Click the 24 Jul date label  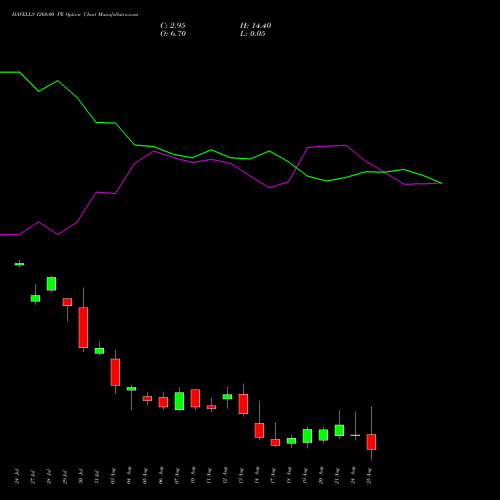click(17, 476)
